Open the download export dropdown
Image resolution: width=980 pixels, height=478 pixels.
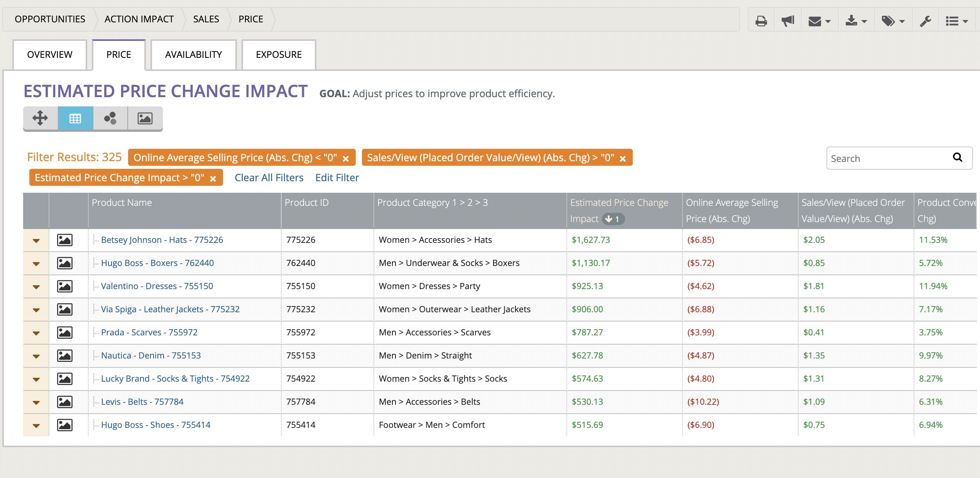click(x=856, y=20)
